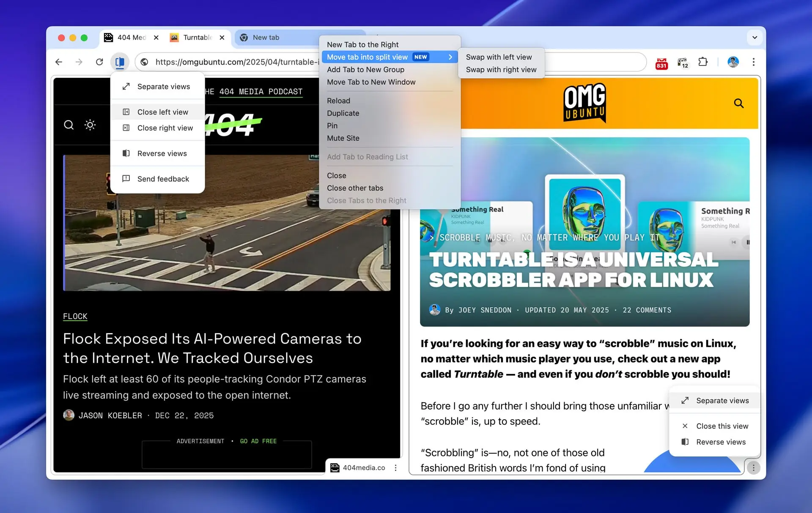Viewport: 812px width, 513px height.
Task: Click the split view icon in the toolbar
Action: pos(120,62)
